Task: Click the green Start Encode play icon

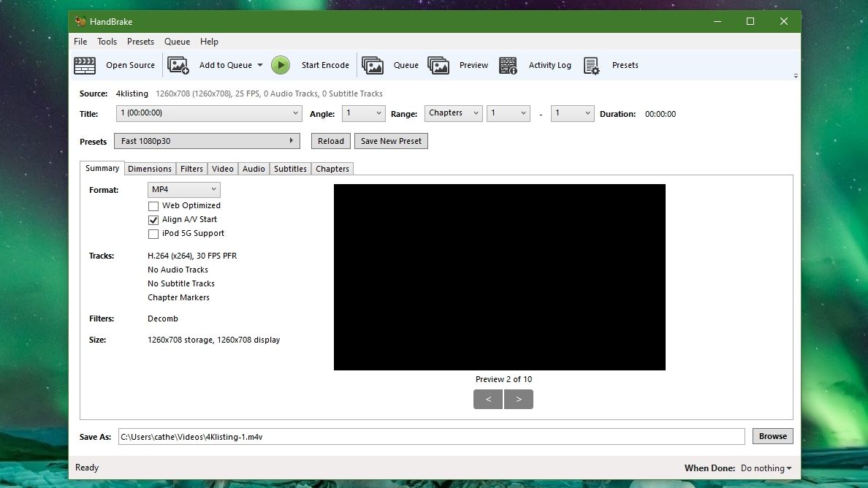Action: tap(281, 65)
